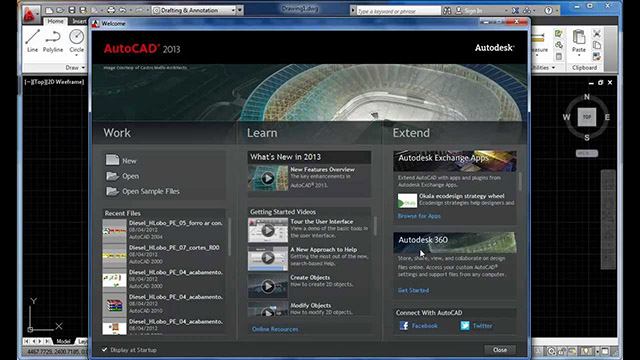The width and height of the screenshot is (640, 360).
Task: Click the Twitter bird icon
Action: 465,326
